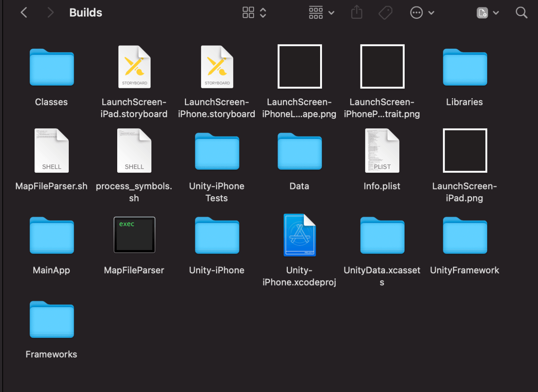Click the "MainApp" name label
The height and width of the screenshot is (392, 538).
click(51, 271)
